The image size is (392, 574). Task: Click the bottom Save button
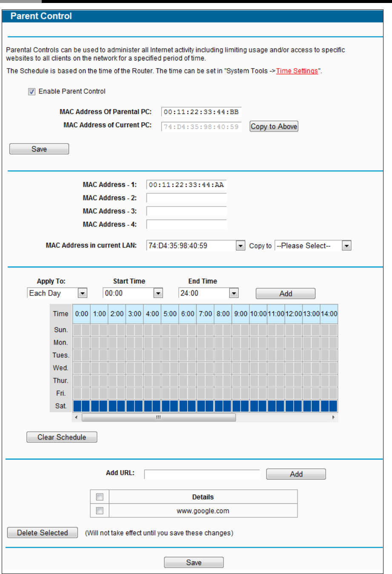coord(194,563)
